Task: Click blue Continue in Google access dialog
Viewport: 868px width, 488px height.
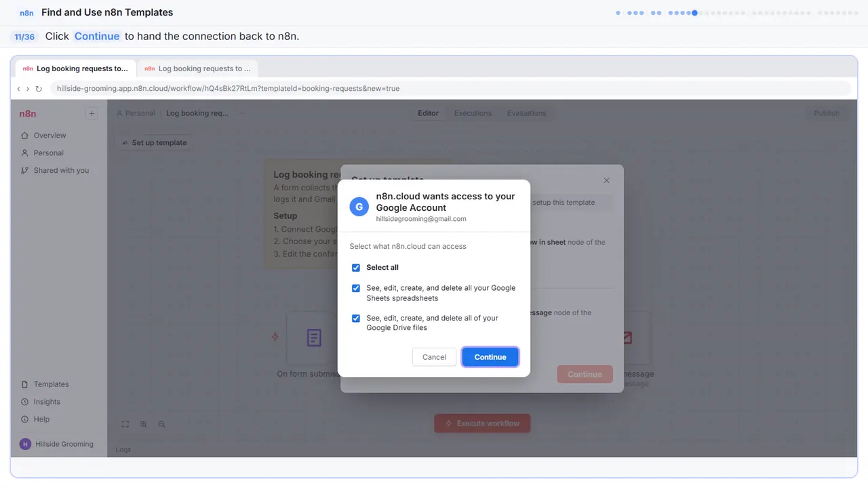Action: (490, 357)
